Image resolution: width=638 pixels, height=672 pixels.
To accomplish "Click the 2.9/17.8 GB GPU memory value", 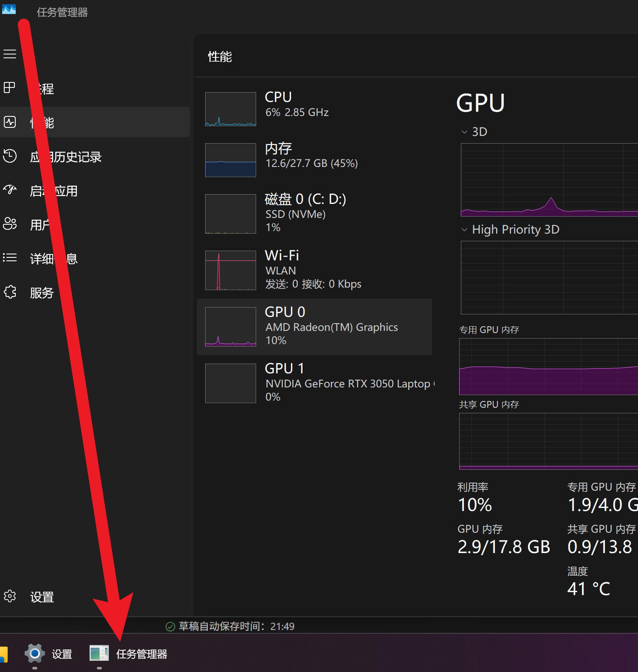I will point(504,547).
